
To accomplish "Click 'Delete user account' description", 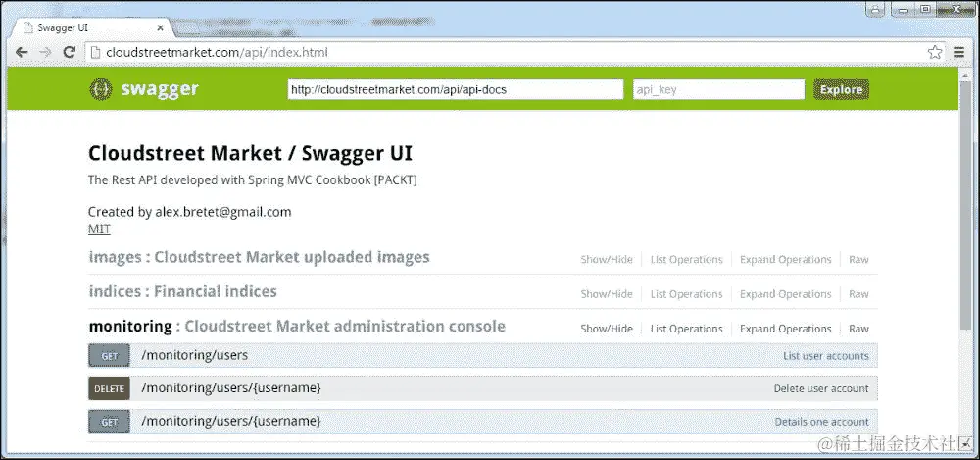I will pos(821,388).
